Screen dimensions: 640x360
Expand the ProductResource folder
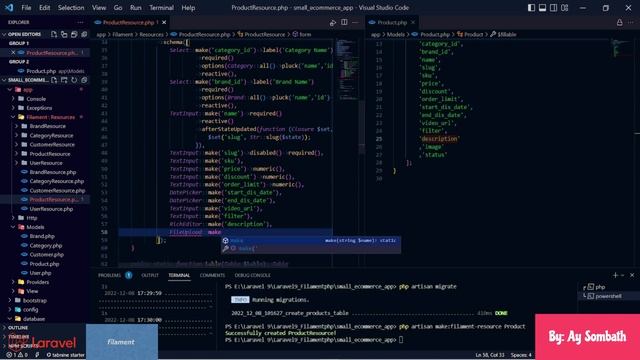[45, 154]
